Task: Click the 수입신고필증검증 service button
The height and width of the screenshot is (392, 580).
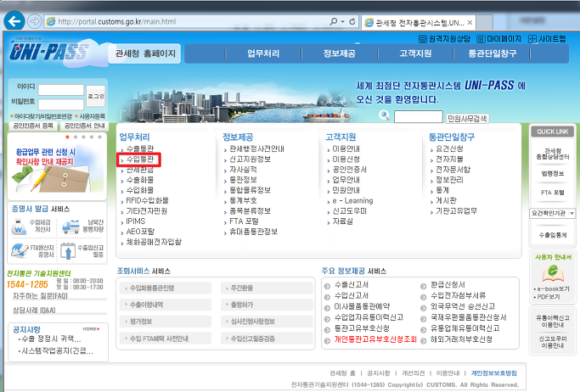Action: [x=267, y=339]
